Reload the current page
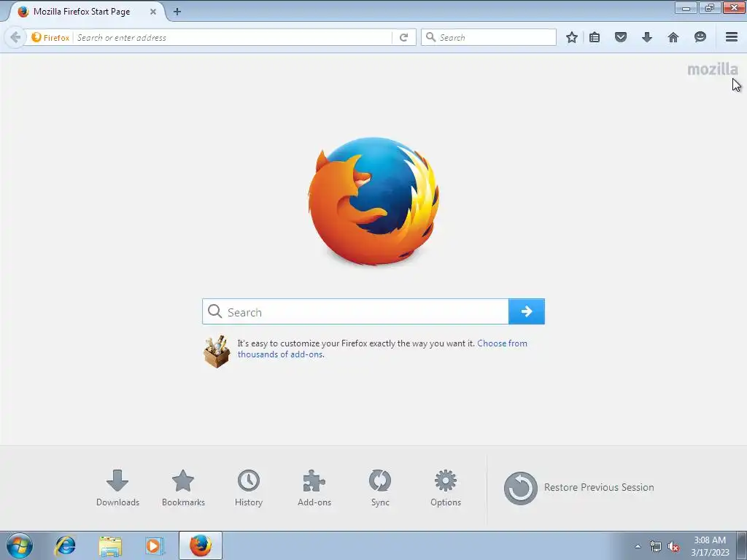 403,37
